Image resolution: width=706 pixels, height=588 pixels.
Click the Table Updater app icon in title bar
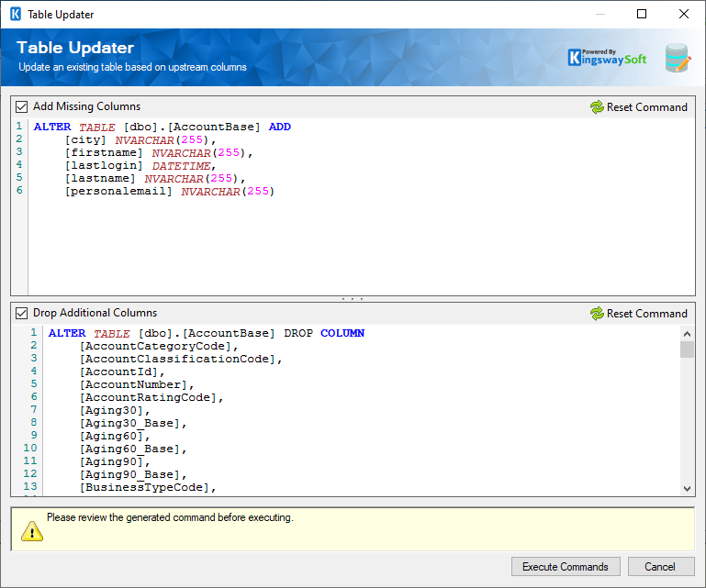pos(16,14)
